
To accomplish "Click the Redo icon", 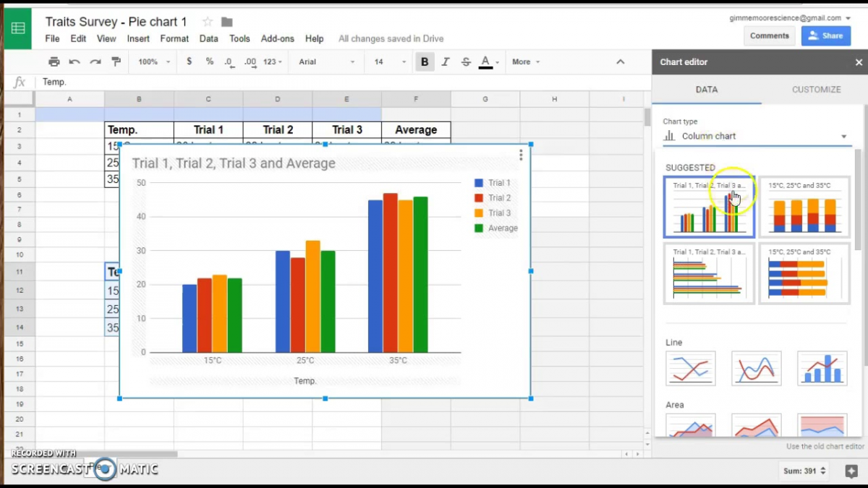I will (95, 61).
